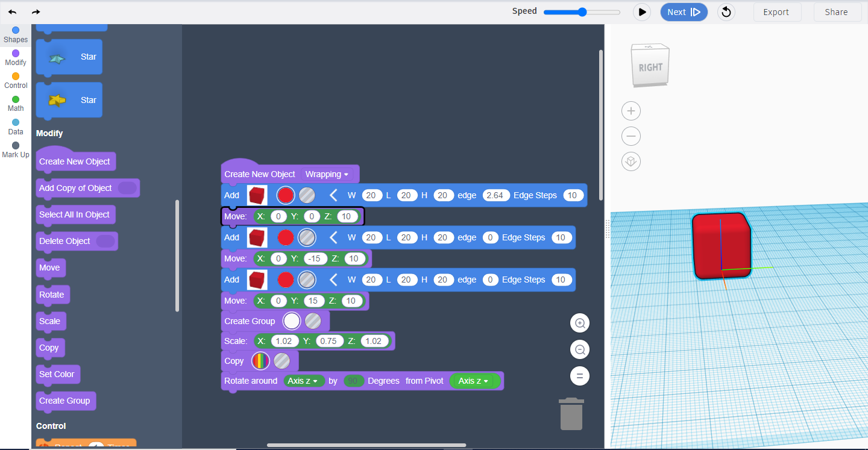
Task: Click the fit-to-view icon near zoom controls
Action: [x=579, y=376]
